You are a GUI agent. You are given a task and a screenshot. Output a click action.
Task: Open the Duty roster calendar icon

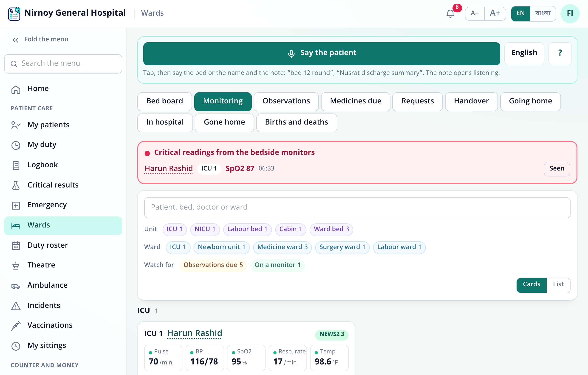[16, 246]
